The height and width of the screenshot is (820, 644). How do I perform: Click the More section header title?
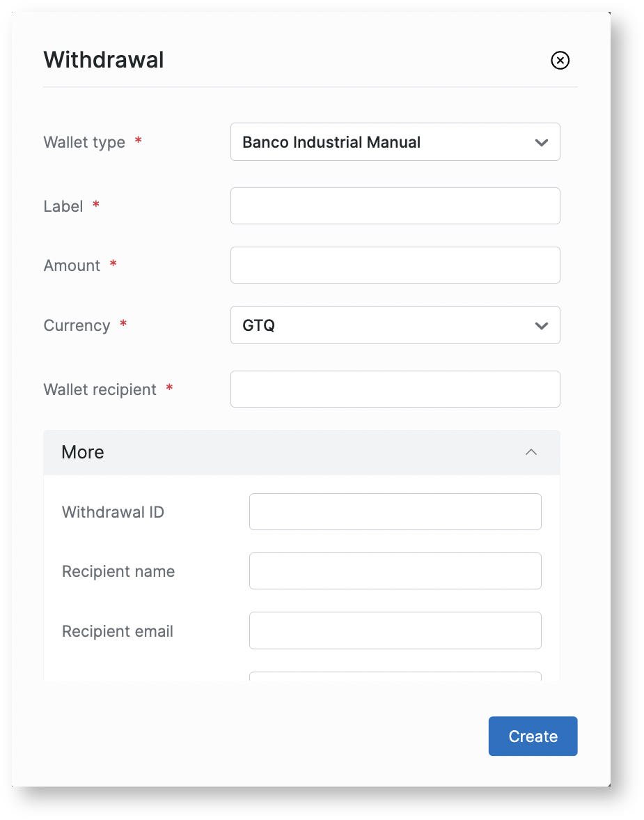coord(83,452)
